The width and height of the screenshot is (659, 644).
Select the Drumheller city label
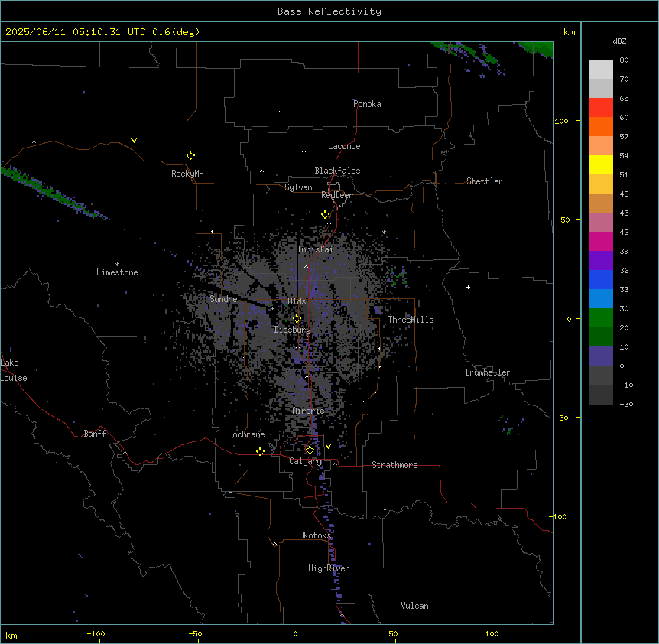coord(488,372)
